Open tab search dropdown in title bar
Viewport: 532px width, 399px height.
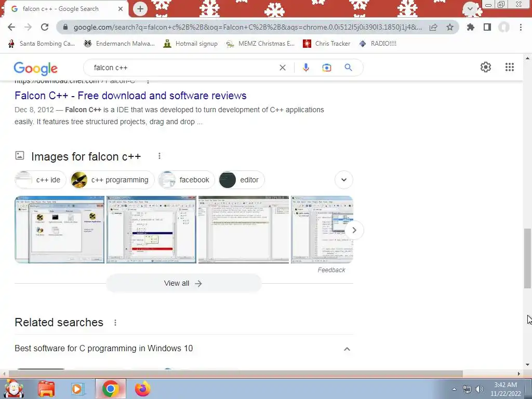(x=470, y=8)
